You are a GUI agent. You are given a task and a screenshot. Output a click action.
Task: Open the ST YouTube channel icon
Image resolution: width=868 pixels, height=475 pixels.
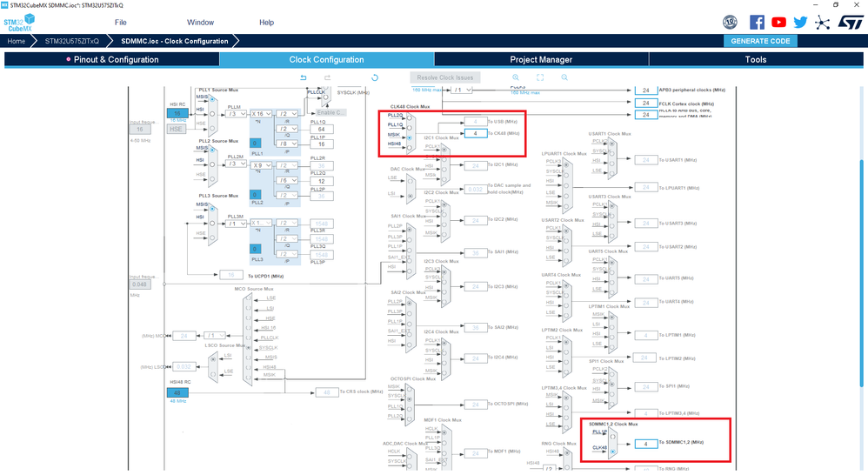(778, 22)
